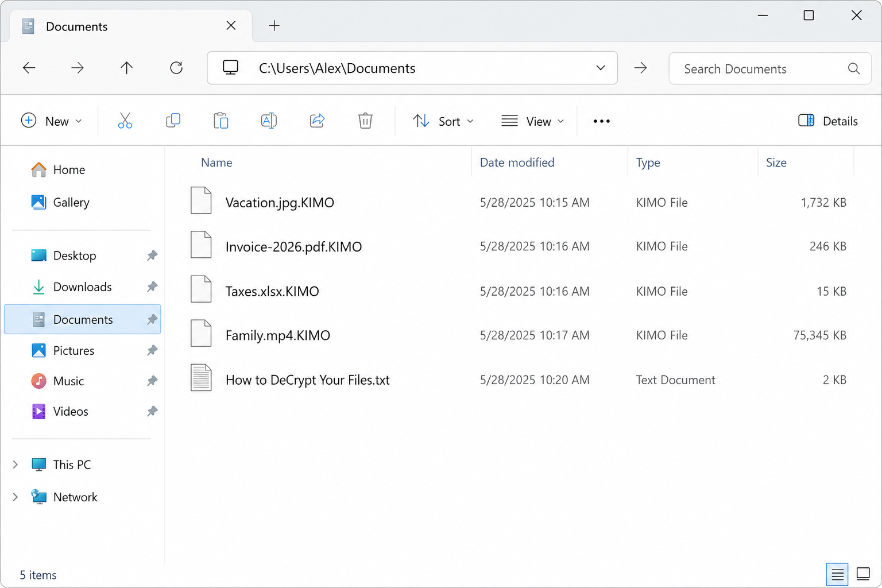Image resolution: width=882 pixels, height=588 pixels.
Task: Click the address path C:\Users\Alex\Documents
Action: tap(337, 68)
